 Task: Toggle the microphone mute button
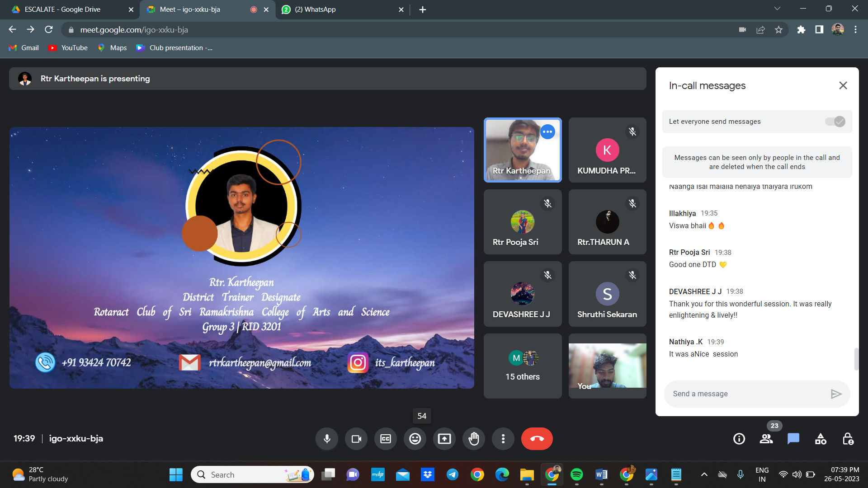coord(327,439)
